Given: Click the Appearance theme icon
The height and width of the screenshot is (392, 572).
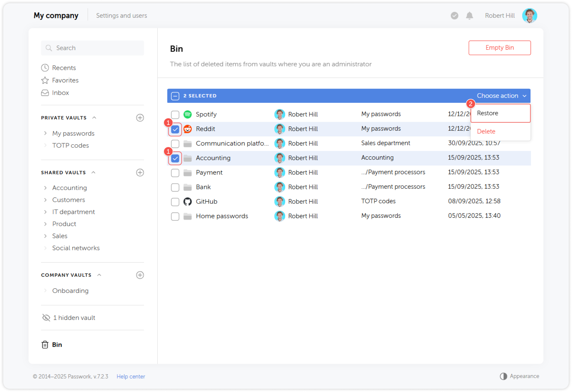Looking at the screenshot, I should coord(503,376).
